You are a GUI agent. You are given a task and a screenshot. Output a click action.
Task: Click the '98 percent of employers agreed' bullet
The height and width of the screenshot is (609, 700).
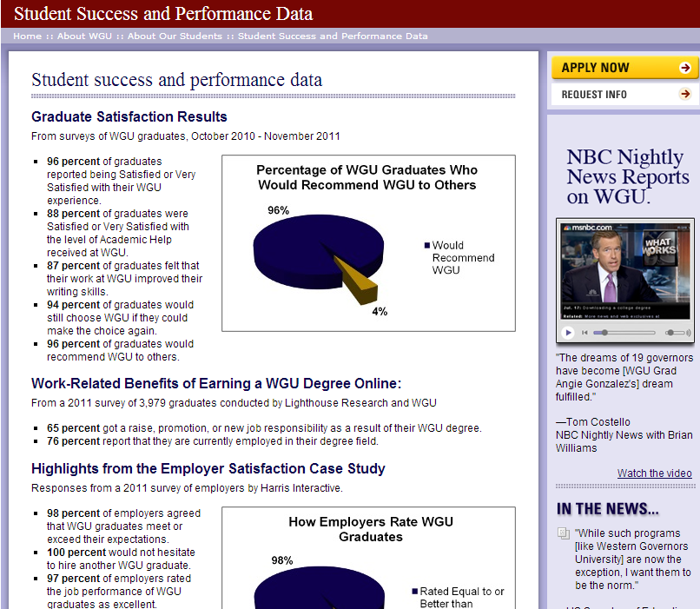click(123, 526)
